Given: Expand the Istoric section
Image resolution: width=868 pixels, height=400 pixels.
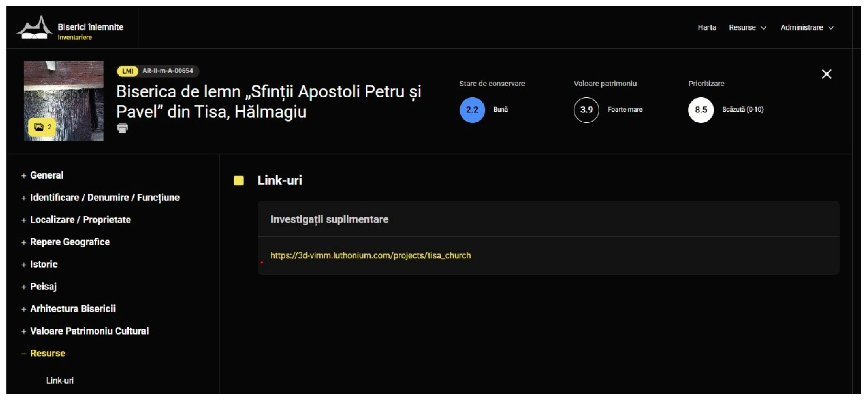Looking at the screenshot, I should click(x=44, y=264).
